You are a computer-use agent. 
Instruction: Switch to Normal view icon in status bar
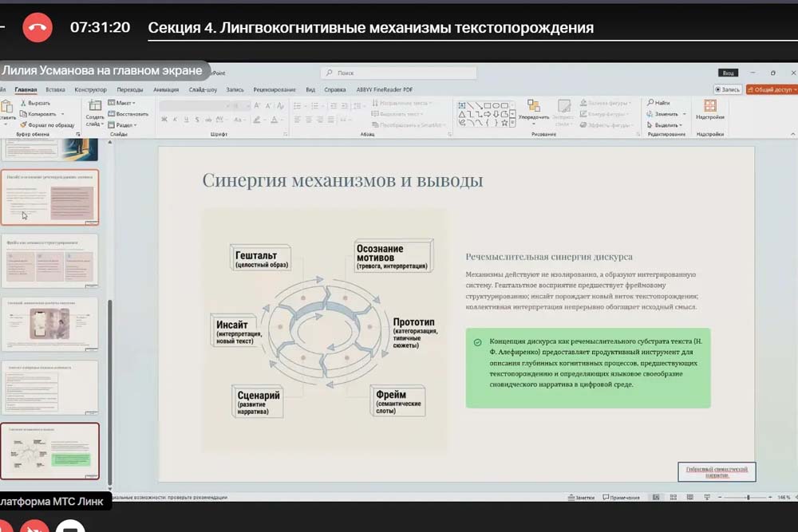(656, 498)
